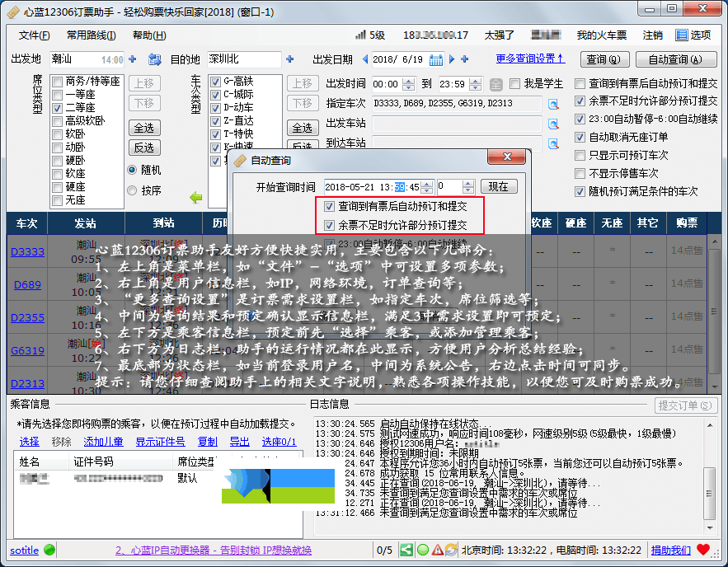Click the 自动查询(A) button
This screenshot has height=567, width=728.
(x=675, y=59)
